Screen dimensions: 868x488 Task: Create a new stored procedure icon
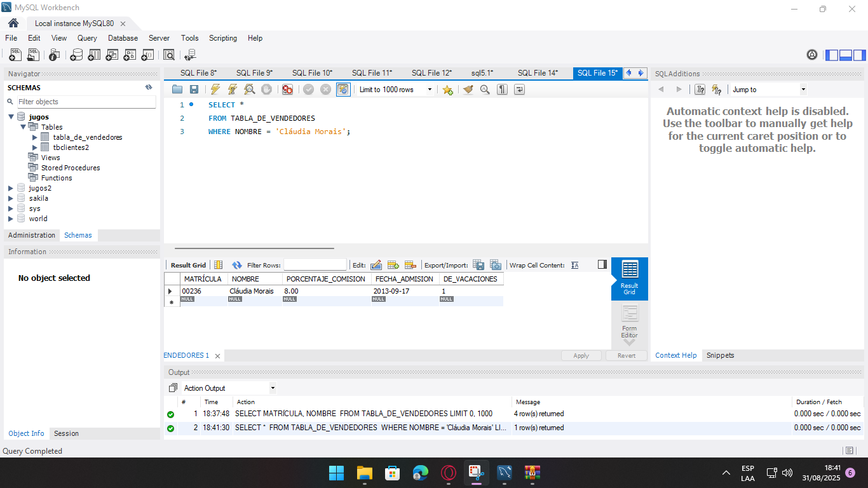click(130, 55)
